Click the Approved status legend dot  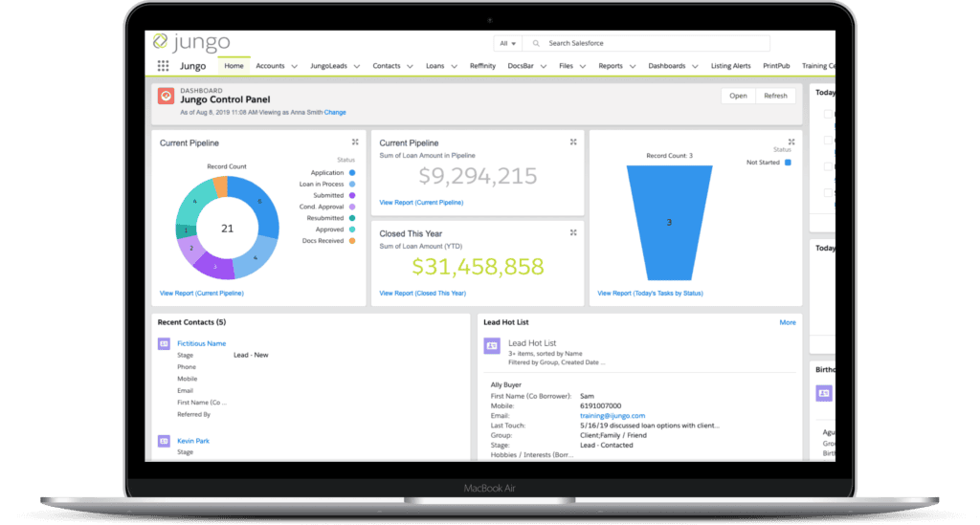pos(352,230)
